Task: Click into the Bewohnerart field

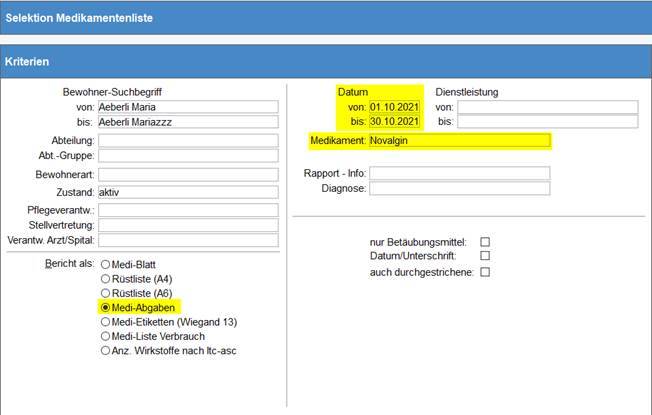Action: [188, 175]
